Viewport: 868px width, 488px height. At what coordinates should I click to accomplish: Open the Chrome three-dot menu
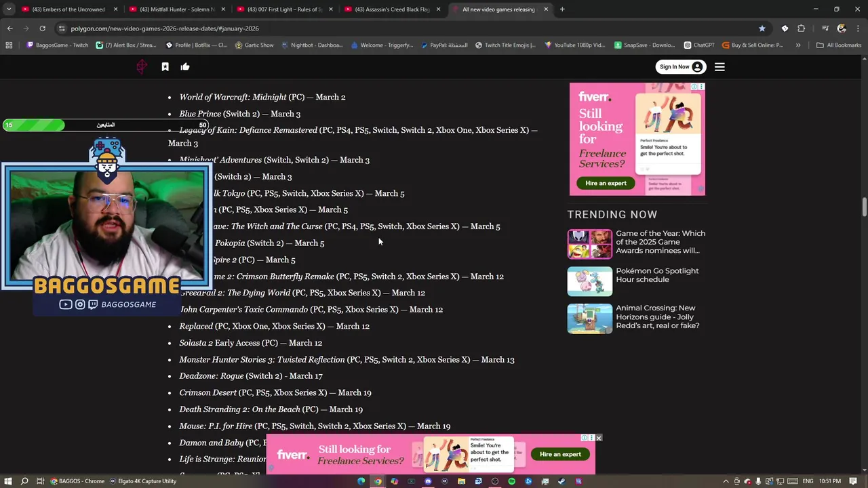point(857,28)
